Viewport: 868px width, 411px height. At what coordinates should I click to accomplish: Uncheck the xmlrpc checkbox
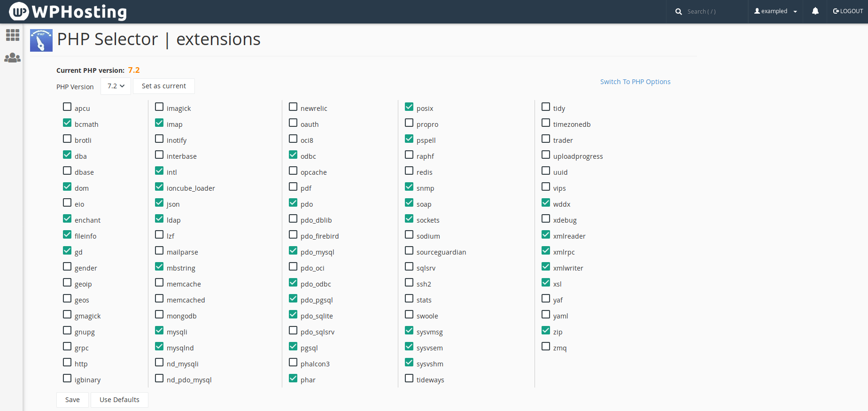tap(546, 251)
